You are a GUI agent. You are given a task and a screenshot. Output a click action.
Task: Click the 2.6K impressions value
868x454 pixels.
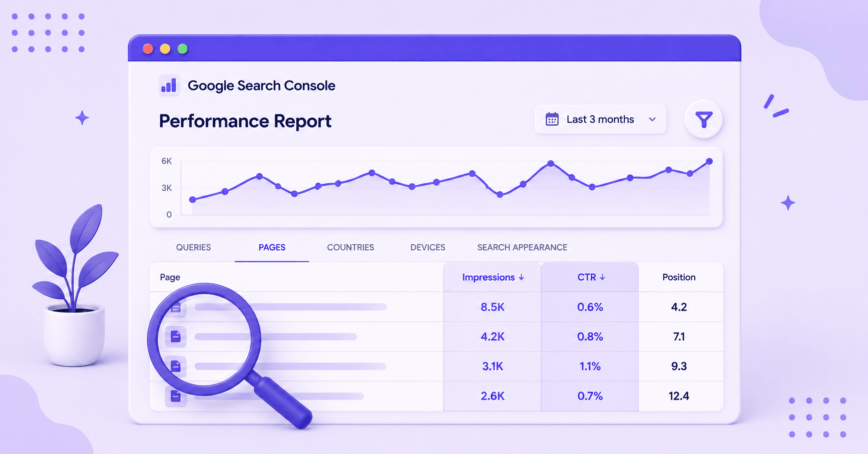tap(493, 396)
